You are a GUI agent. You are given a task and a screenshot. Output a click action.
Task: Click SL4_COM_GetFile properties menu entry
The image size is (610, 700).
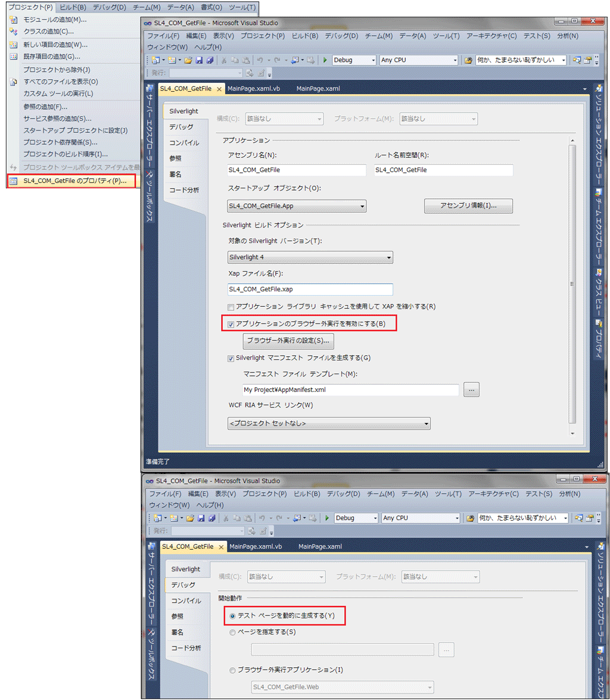tap(71, 181)
